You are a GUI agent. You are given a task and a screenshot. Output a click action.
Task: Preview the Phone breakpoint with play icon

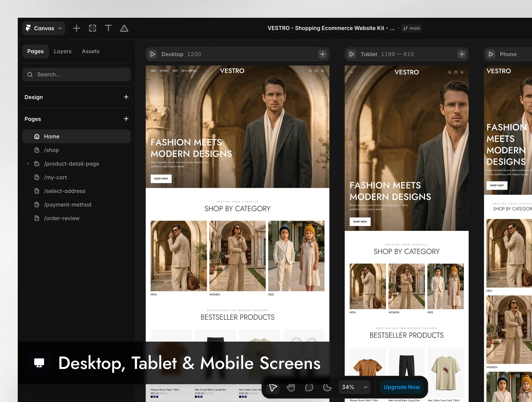click(x=491, y=54)
